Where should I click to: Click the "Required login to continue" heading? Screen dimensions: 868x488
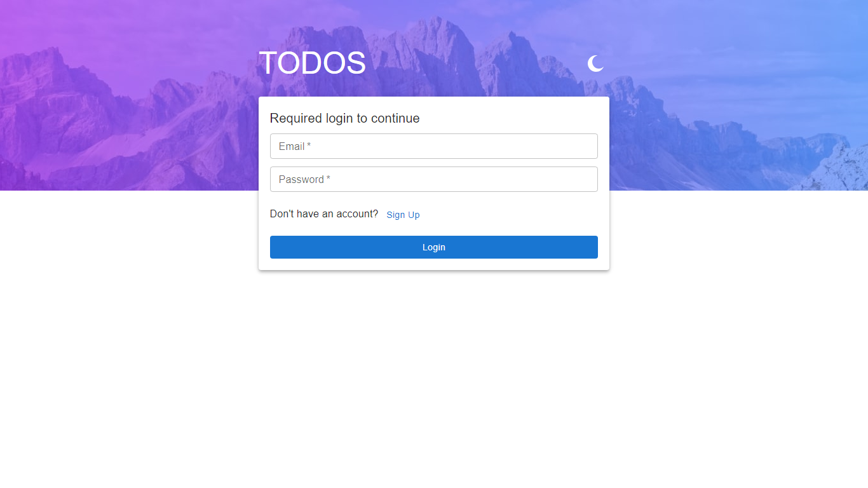point(345,118)
